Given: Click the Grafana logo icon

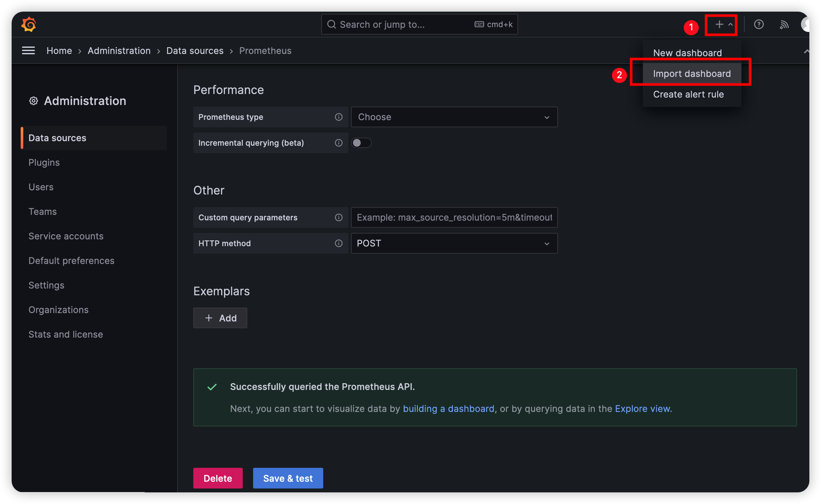Looking at the screenshot, I should [x=28, y=24].
